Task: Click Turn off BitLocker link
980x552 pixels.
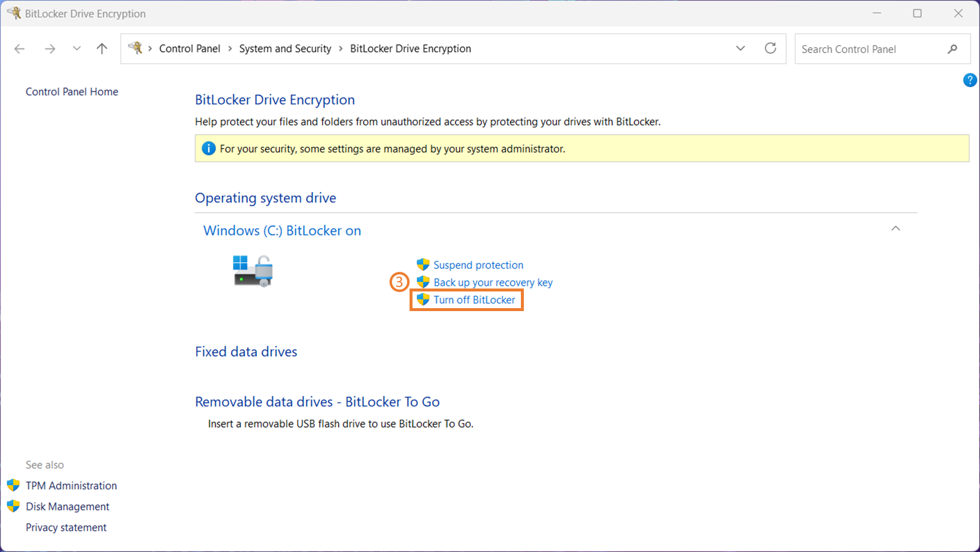Action: click(x=474, y=300)
